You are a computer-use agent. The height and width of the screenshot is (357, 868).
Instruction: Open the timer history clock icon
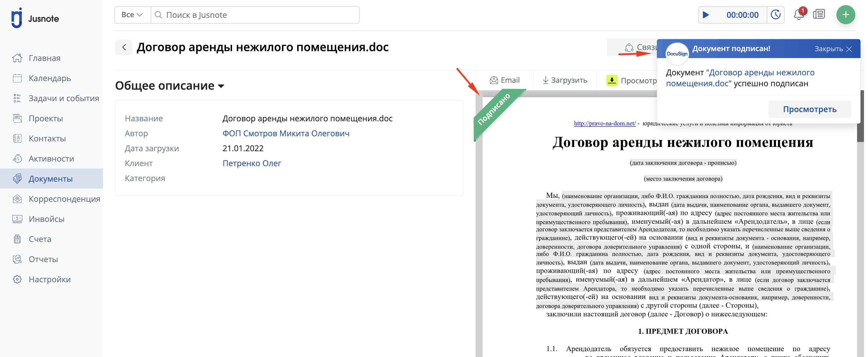pyautogui.click(x=776, y=15)
